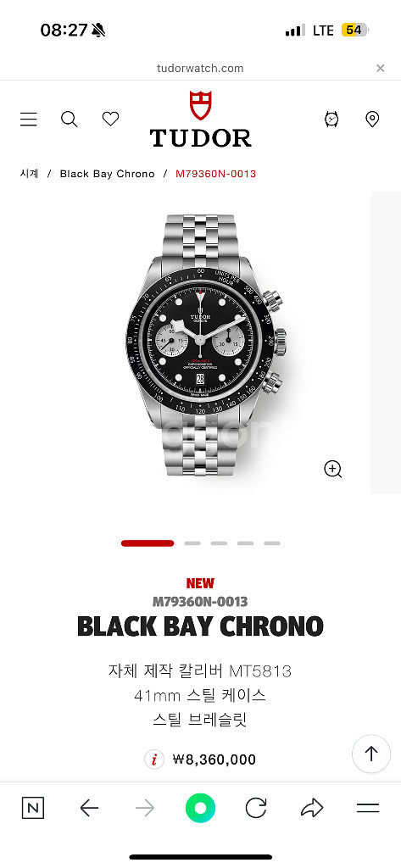The height and width of the screenshot is (868, 401).
Task: Zoom the watch image with magnifier plus icon
Action: pyautogui.click(x=333, y=469)
